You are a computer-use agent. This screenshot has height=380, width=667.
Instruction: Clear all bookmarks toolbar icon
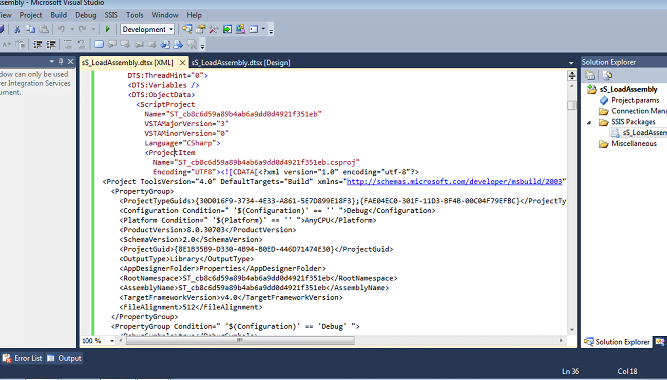[x=192, y=44]
